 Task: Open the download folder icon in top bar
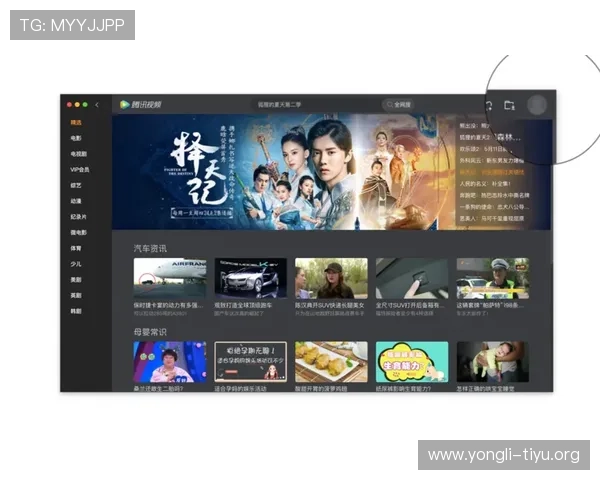pos(509,104)
